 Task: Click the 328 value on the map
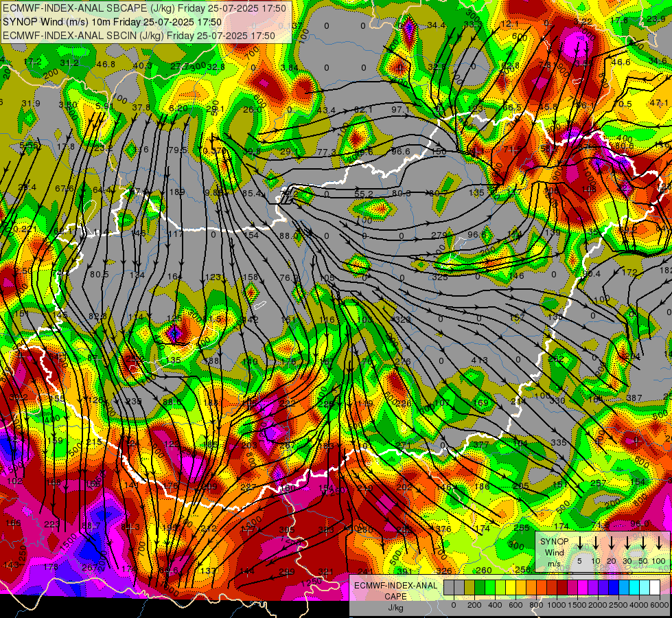click(x=402, y=319)
